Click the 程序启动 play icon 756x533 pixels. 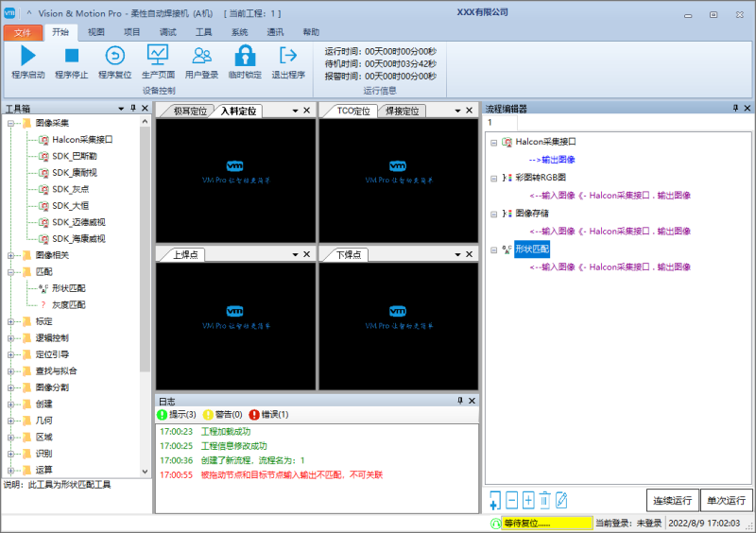(x=27, y=56)
